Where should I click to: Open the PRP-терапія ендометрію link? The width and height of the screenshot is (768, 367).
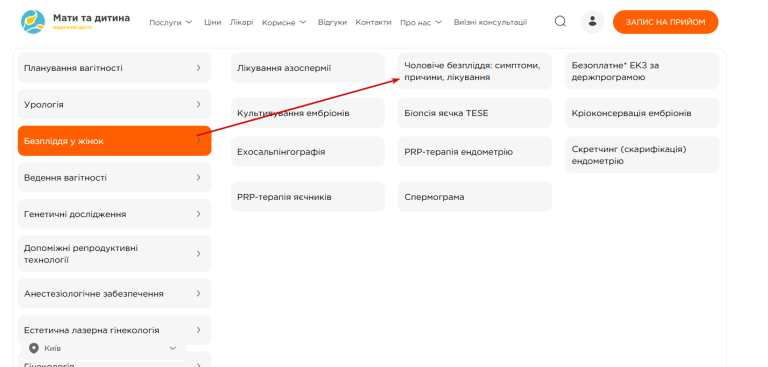point(475,151)
